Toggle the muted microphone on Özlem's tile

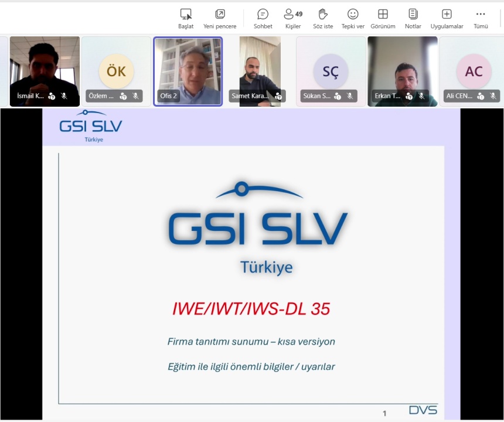coord(135,96)
